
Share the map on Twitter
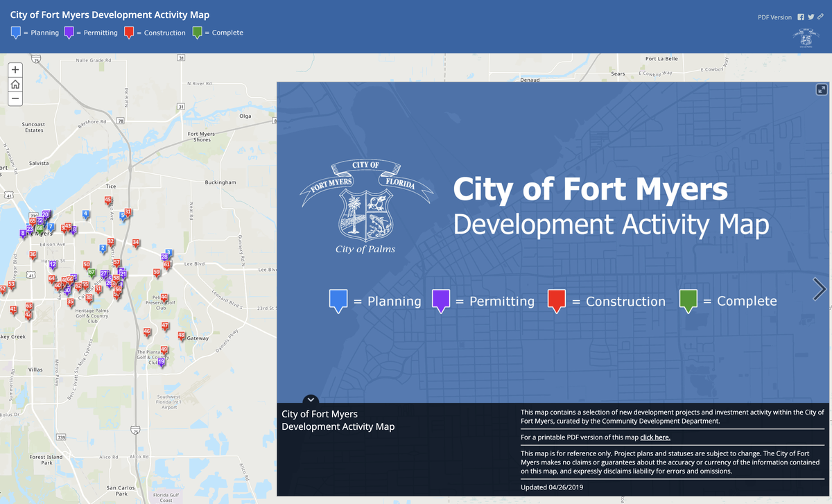pyautogui.click(x=811, y=17)
